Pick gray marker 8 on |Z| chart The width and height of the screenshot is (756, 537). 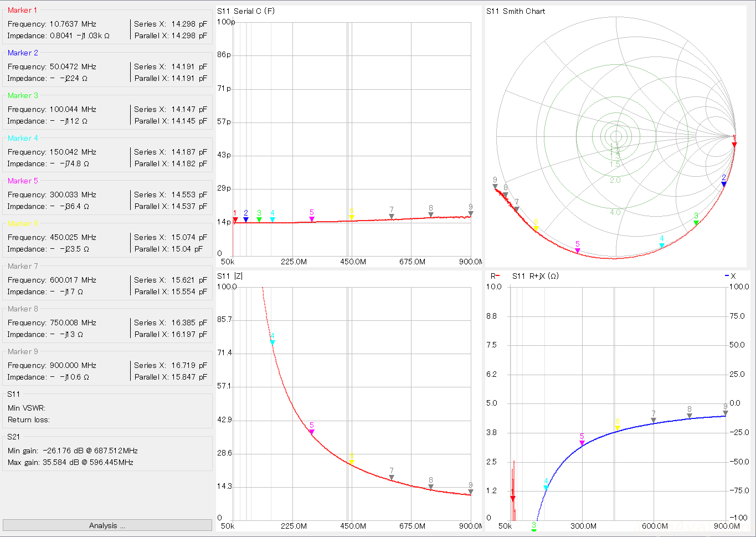[x=431, y=487]
